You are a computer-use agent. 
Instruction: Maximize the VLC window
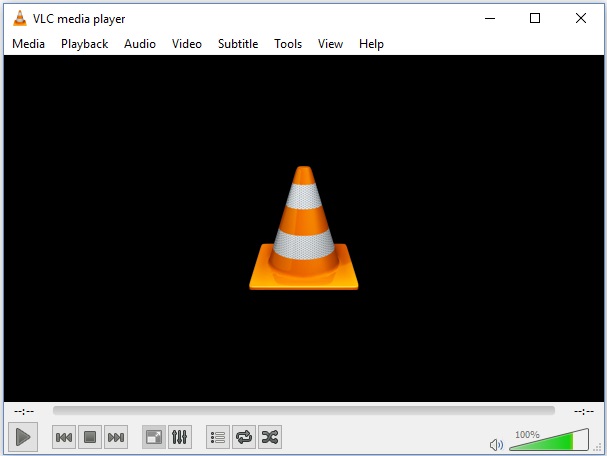(x=535, y=18)
